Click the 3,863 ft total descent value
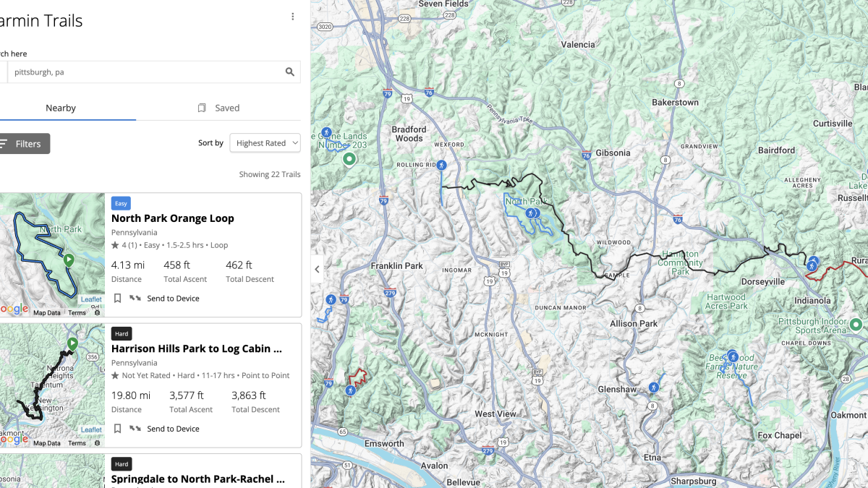868x488 pixels. [249, 395]
